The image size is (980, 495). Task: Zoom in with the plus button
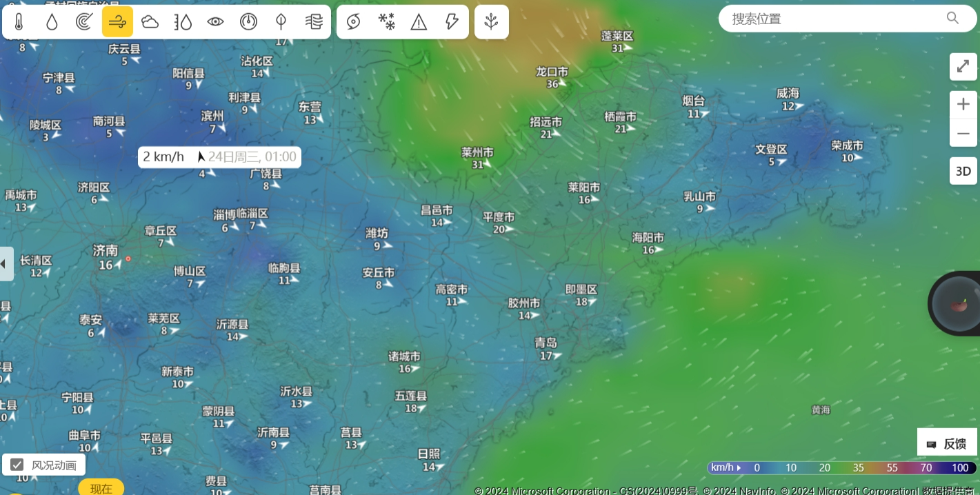[963, 105]
